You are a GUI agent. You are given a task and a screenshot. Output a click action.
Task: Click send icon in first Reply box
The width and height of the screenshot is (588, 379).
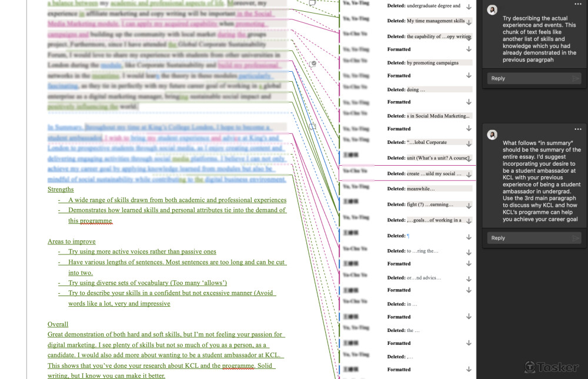(x=575, y=78)
